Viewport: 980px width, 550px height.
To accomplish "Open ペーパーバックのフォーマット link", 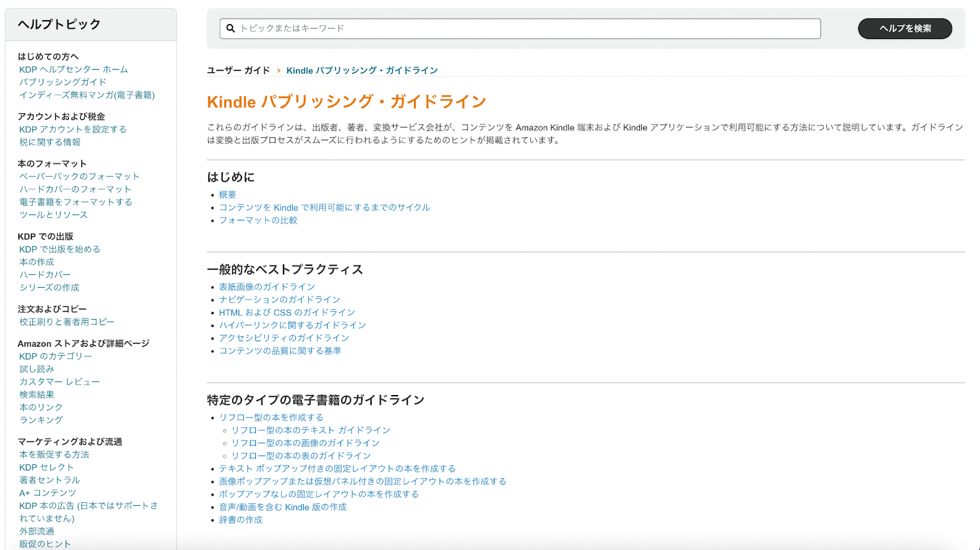I will pos(80,176).
